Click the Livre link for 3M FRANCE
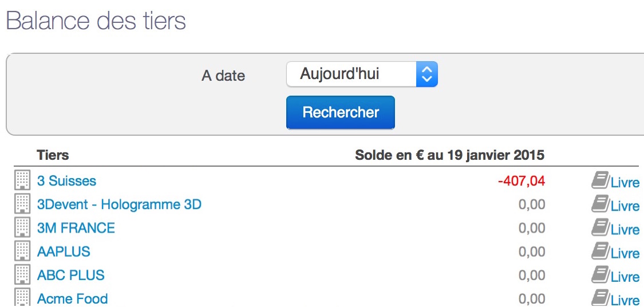This screenshot has height=307, width=644. 625,229
